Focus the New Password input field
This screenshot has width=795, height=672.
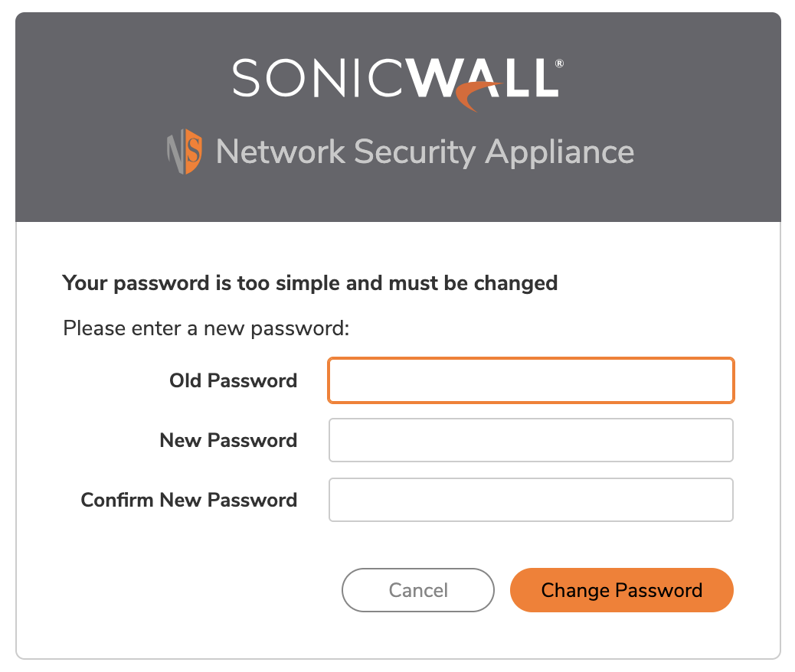pyautogui.click(x=531, y=440)
